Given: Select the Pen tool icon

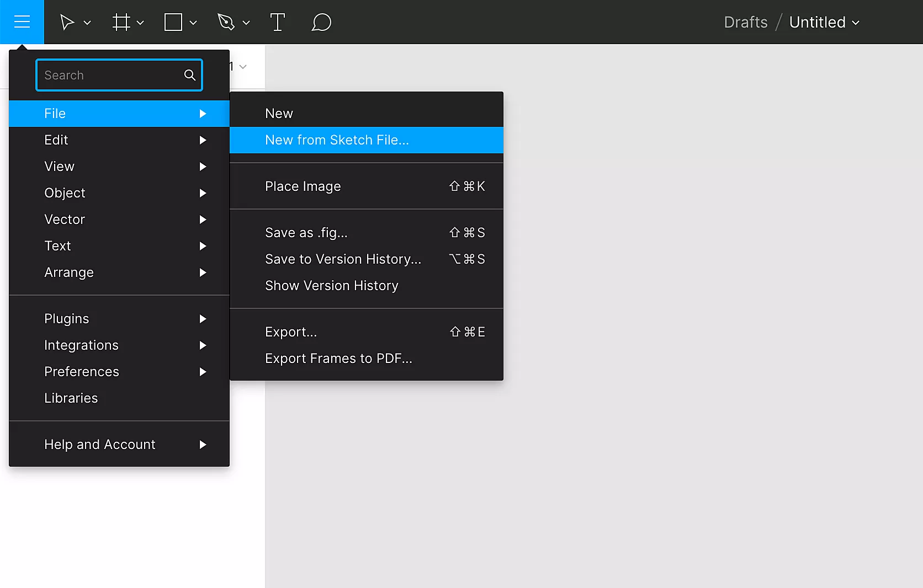Looking at the screenshot, I should [x=226, y=23].
